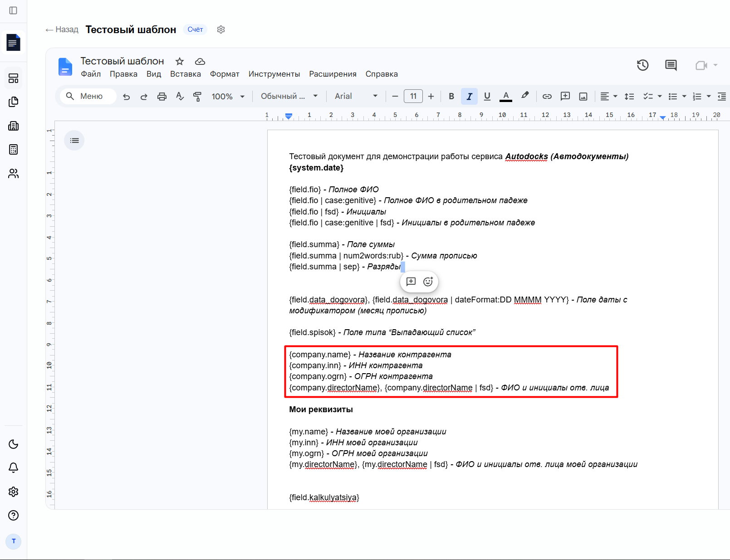
Task: Insert a bulleted list
Action: (x=673, y=96)
